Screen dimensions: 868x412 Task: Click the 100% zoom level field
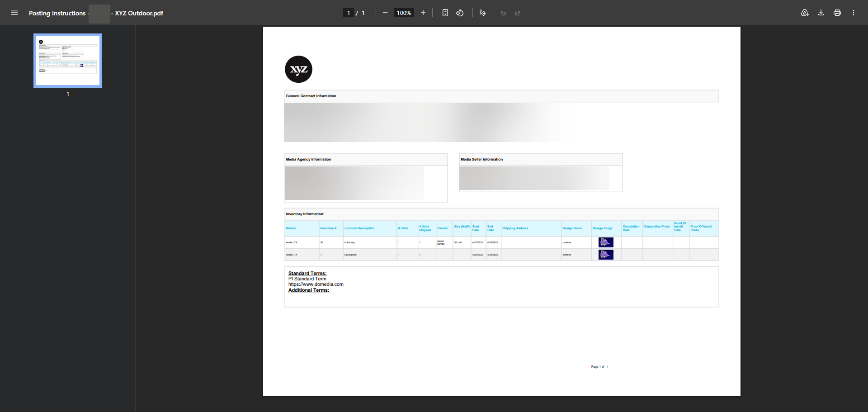(x=404, y=13)
